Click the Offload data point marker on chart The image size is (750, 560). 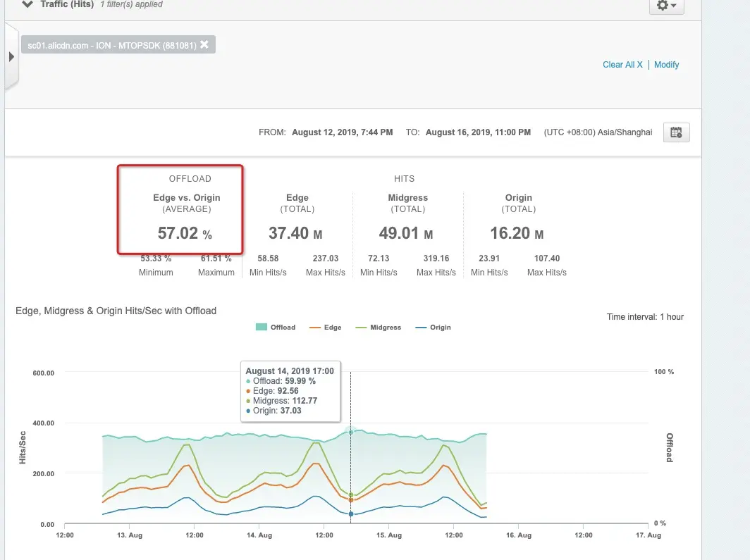[x=350, y=433]
